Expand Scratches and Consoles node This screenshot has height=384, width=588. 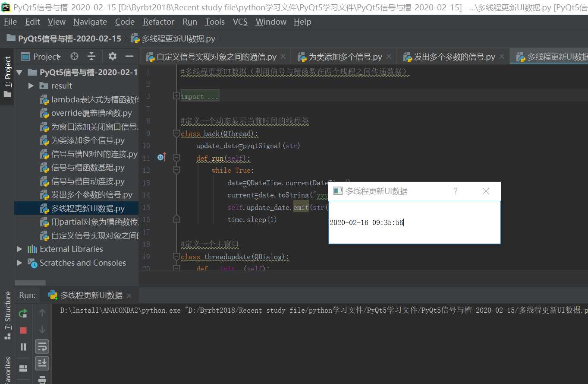pos(19,263)
